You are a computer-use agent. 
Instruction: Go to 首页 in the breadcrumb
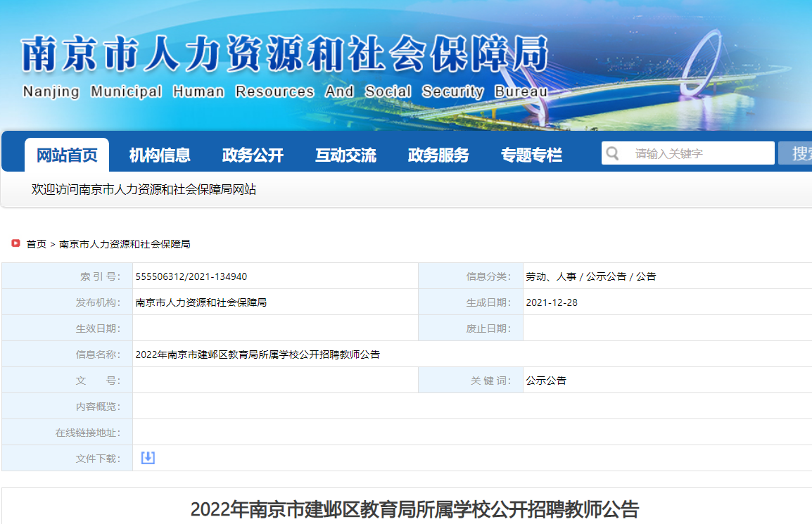tap(37, 244)
